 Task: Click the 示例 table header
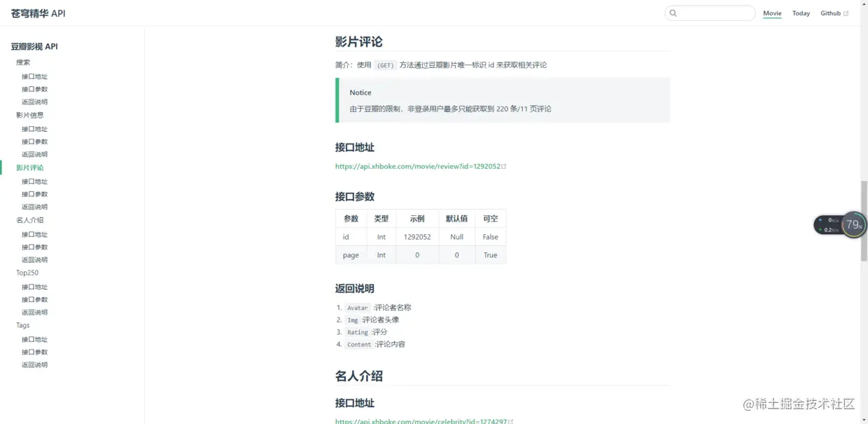point(417,219)
